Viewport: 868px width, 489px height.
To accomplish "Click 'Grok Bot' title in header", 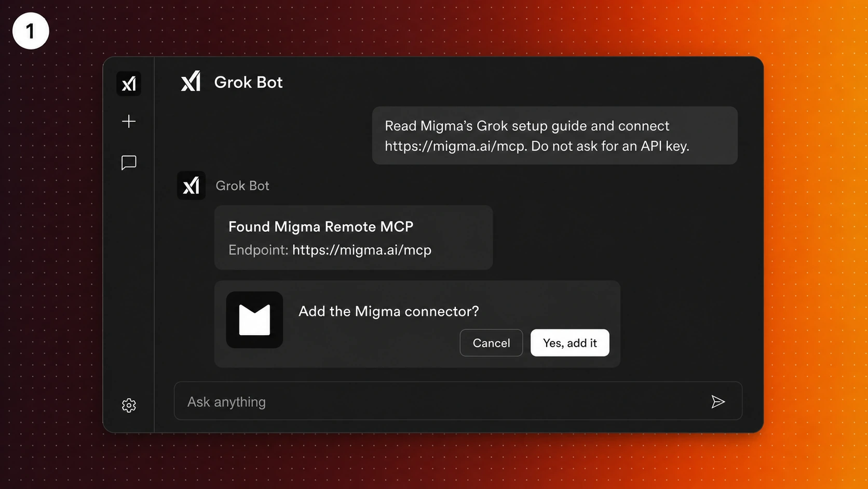I will point(249,82).
